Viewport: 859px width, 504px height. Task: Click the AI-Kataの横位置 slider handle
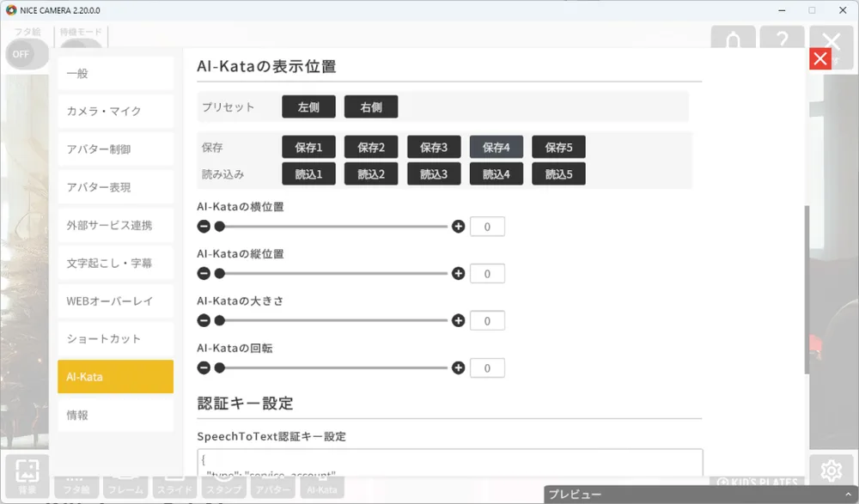click(x=220, y=227)
